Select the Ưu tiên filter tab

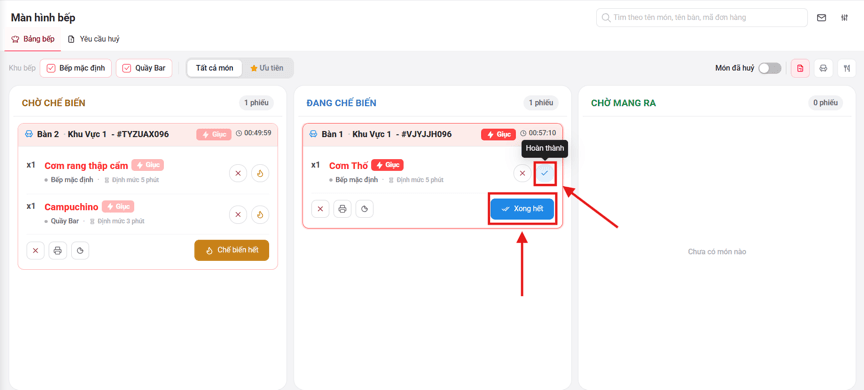[267, 68]
